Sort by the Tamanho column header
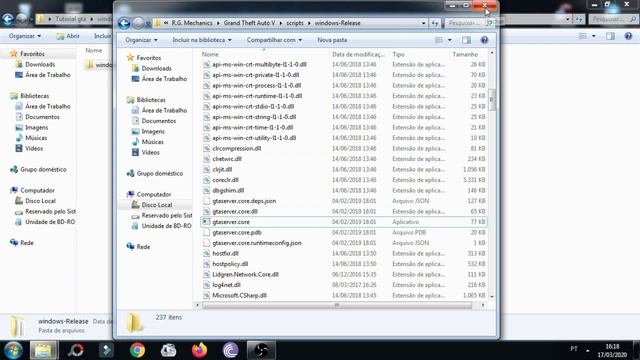This screenshot has height=360, width=640. [465, 54]
